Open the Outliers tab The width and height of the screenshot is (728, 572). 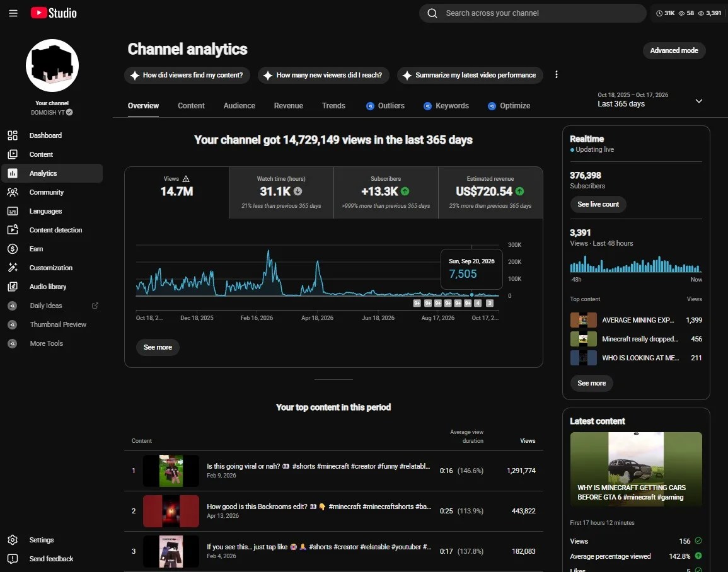pyautogui.click(x=385, y=106)
